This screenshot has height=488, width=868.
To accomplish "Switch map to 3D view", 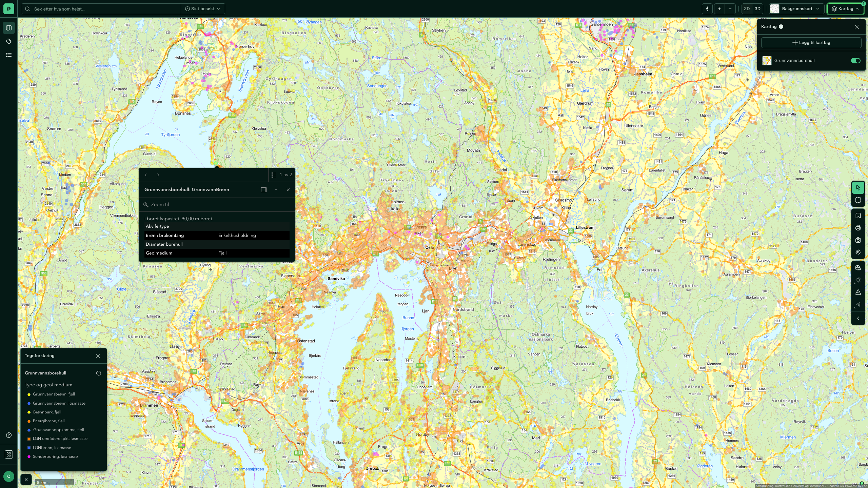I will (x=757, y=9).
